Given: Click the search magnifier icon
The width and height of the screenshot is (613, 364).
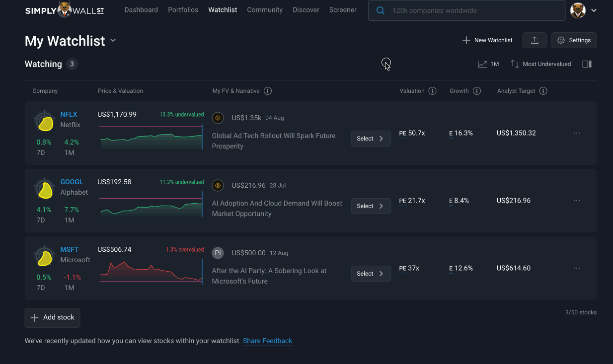Looking at the screenshot, I should [381, 10].
